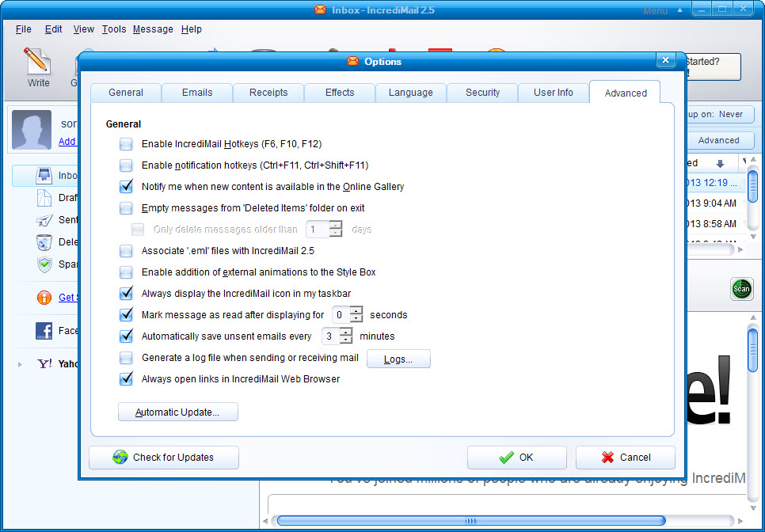The image size is (765, 532).
Task: Click the sort arrow in message list header
Action: pyautogui.click(x=720, y=163)
